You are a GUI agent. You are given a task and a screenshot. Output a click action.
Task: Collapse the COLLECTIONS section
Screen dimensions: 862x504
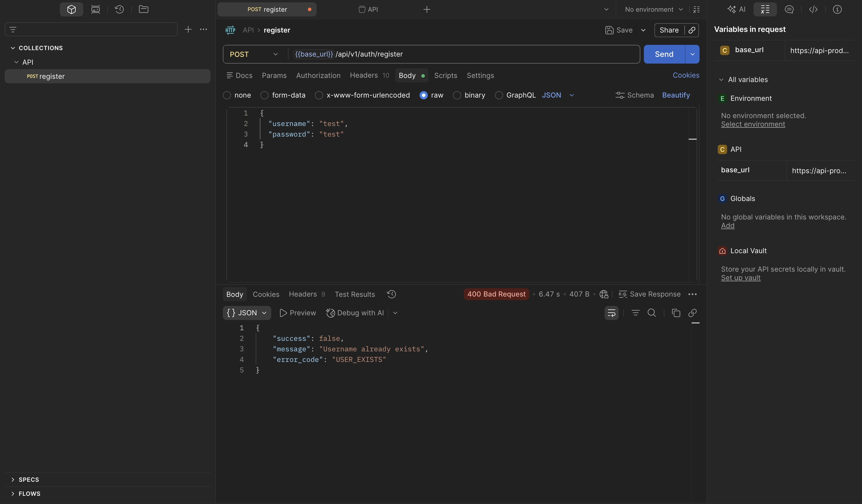(13, 48)
